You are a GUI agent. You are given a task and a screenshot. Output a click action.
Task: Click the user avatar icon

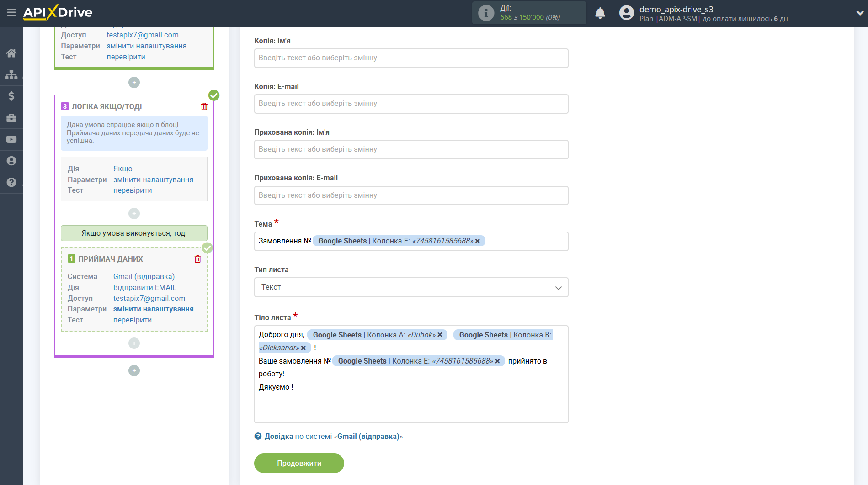click(626, 13)
